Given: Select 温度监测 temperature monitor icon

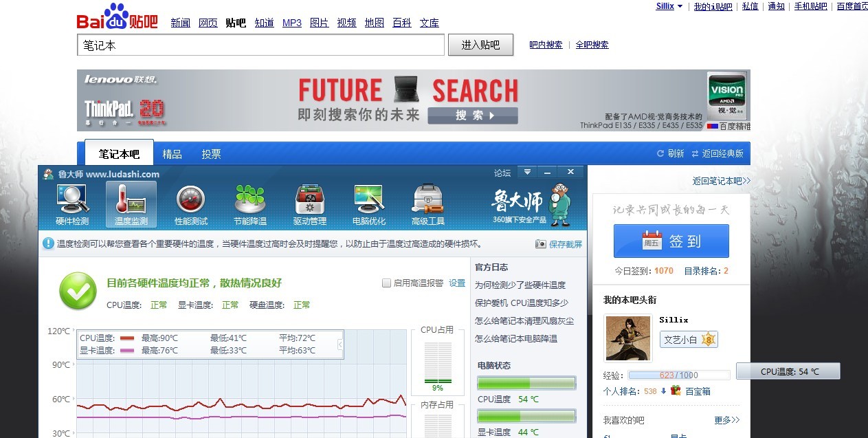Looking at the screenshot, I should pyautogui.click(x=131, y=204).
